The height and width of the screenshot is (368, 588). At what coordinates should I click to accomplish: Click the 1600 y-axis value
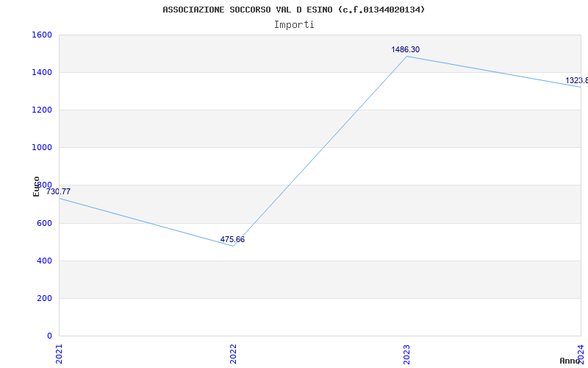42,35
